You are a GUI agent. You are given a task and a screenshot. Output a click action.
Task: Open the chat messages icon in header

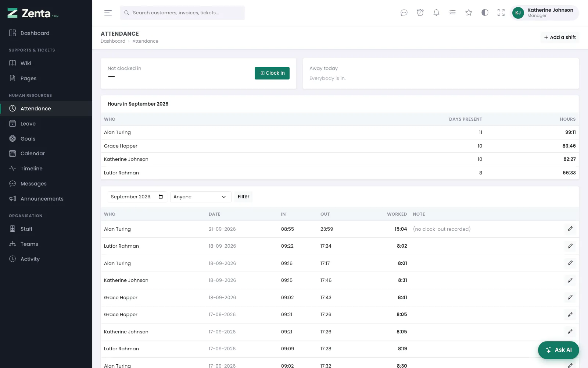click(404, 13)
